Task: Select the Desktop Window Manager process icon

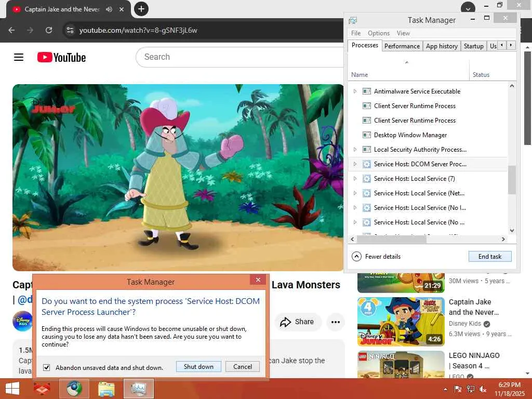Action: tap(366, 135)
